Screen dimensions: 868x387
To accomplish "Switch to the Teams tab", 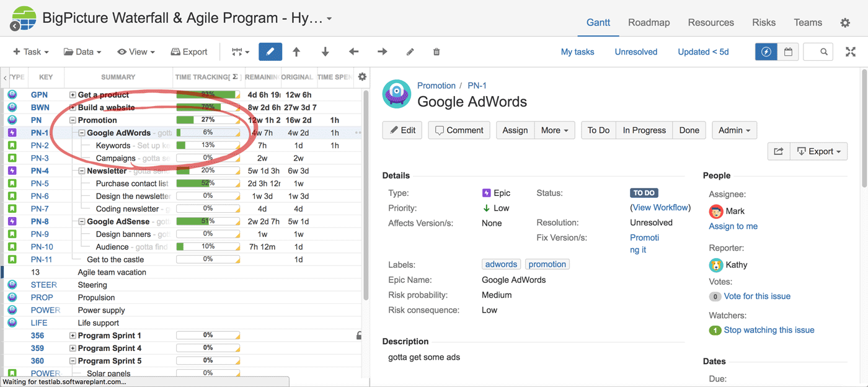I will [808, 22].
